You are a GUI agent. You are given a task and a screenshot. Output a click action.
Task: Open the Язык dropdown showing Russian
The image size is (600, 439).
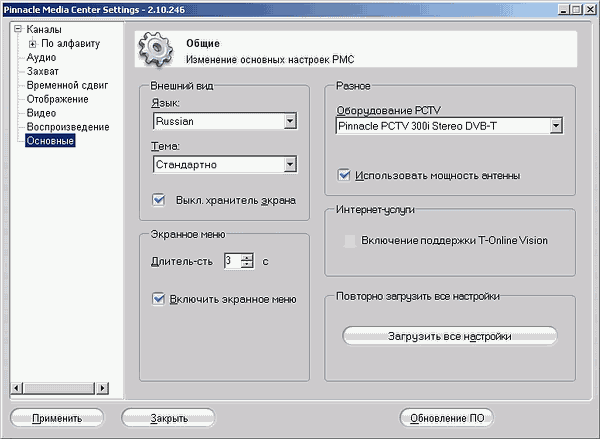(x=225, y=121)
